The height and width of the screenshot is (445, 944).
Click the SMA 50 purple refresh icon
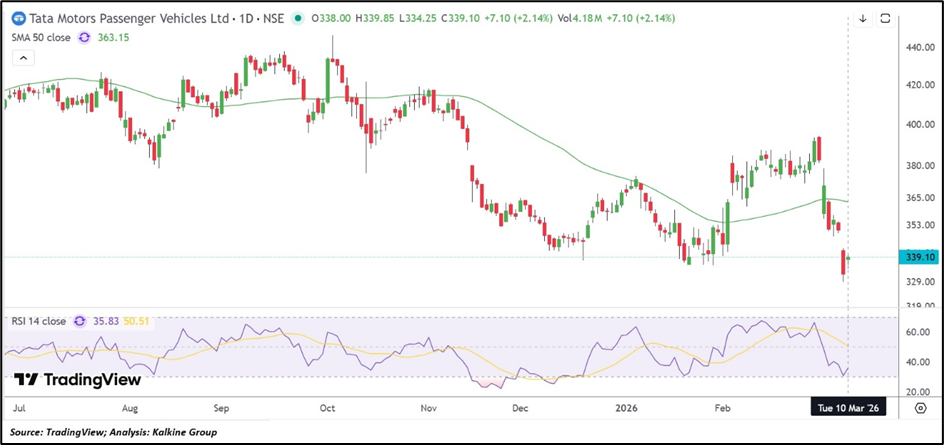click(x=86, y=37)
